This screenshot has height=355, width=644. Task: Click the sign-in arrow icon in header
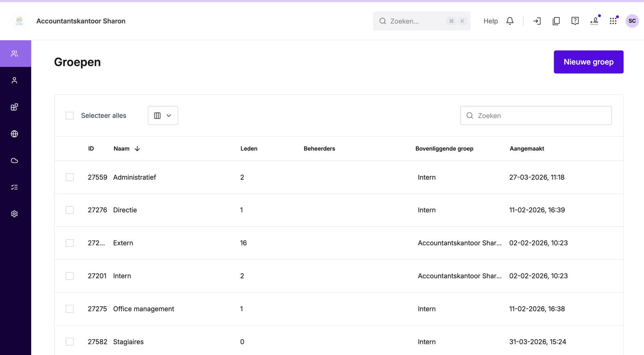[537, 21]
